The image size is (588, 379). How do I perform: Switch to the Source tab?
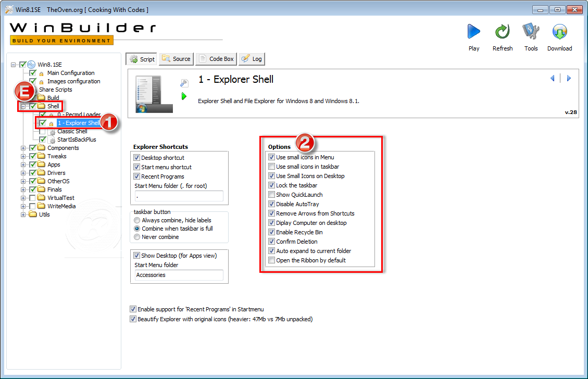(x=176, y=59)
